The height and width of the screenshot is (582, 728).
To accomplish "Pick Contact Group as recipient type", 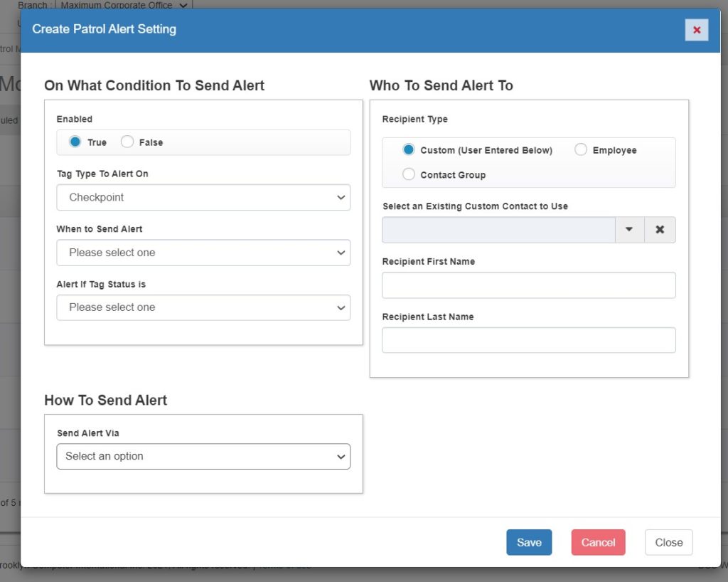I will tap(409, 174).
